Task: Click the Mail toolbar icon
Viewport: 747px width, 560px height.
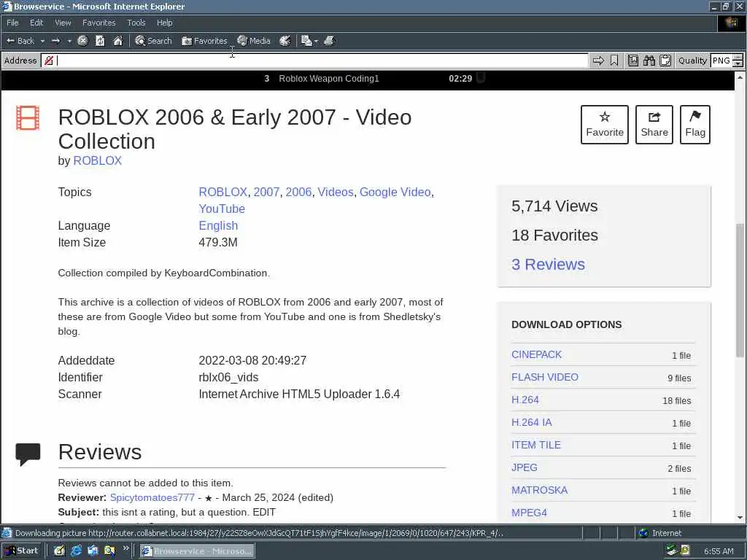Action: pyautogui.click(x=306, y=41)
